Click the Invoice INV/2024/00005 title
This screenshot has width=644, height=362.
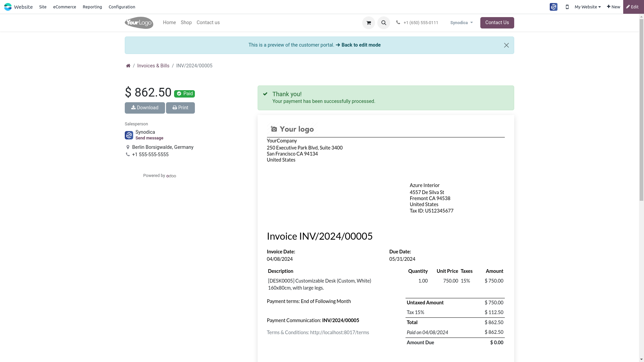point(320,236)
